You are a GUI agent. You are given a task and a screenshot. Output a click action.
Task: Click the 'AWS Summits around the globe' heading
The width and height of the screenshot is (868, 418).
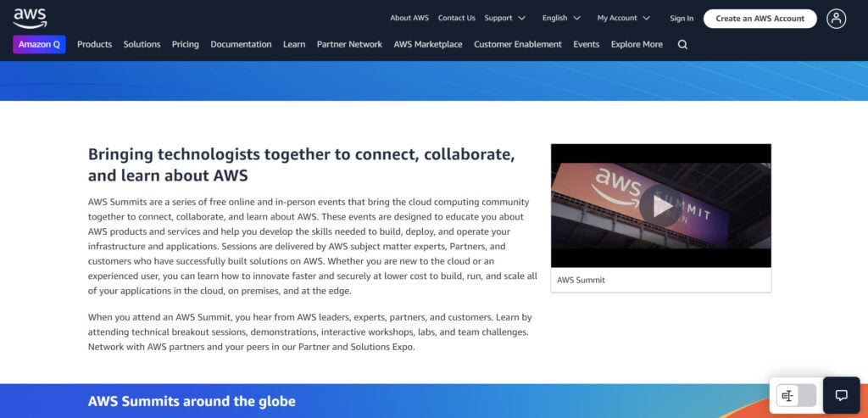click(192, 401)
